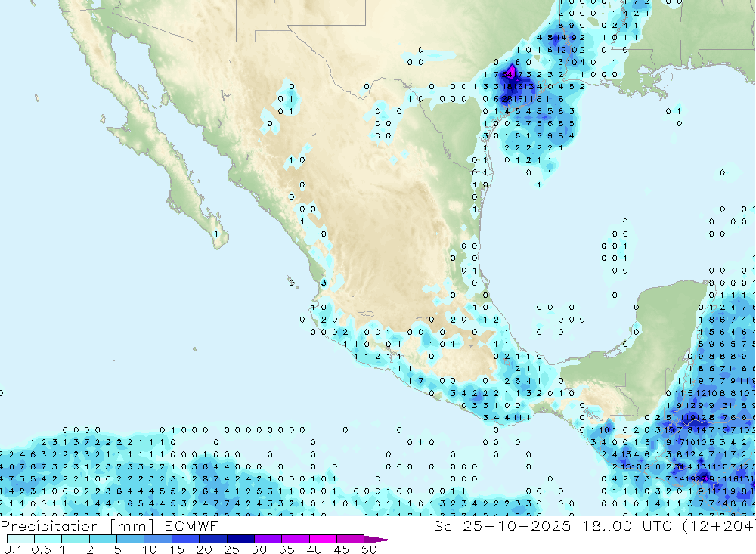The image size is (756, 554).
Task: Click the '30' legend value label
Action: click(x=259, y=549)
